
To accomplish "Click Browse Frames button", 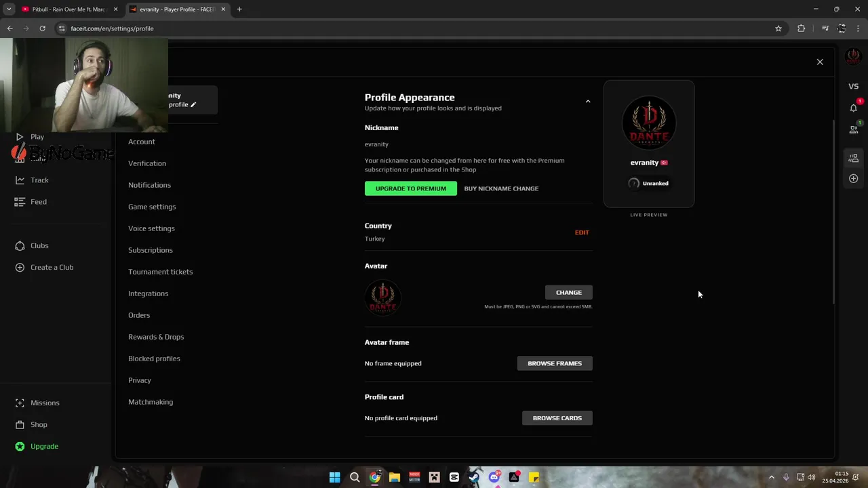I will click(x=555, y=363).
